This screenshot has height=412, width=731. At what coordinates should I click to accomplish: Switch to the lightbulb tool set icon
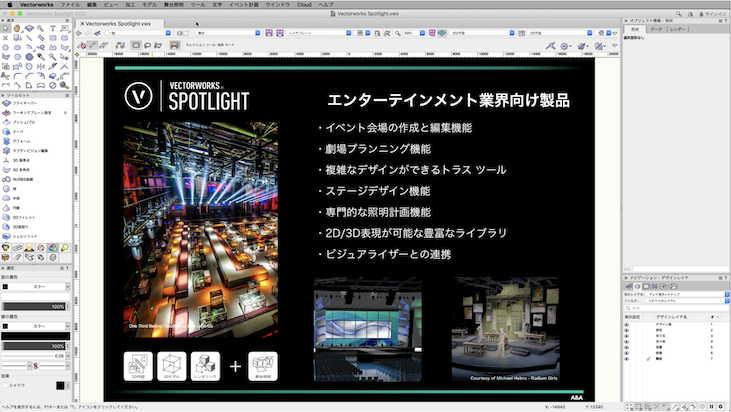pos(64,247)
